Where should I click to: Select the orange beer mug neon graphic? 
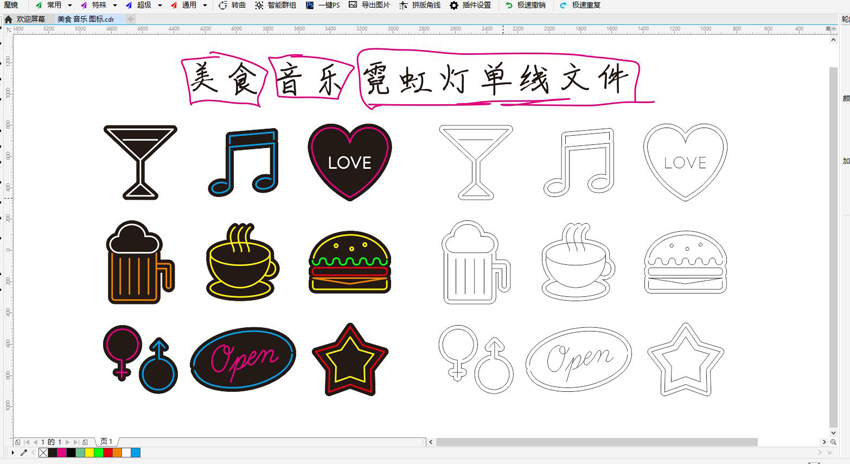coord(140,262)
